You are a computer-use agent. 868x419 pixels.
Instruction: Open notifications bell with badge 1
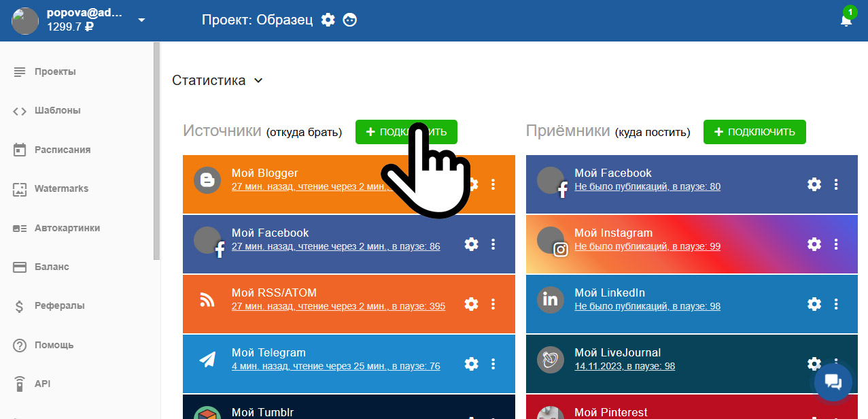pos(846,20)
